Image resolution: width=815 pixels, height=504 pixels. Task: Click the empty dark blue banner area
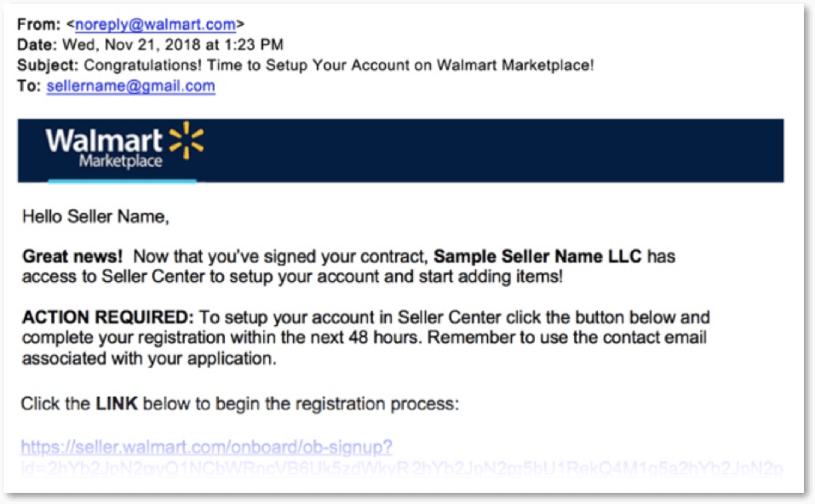click(494, 151)
